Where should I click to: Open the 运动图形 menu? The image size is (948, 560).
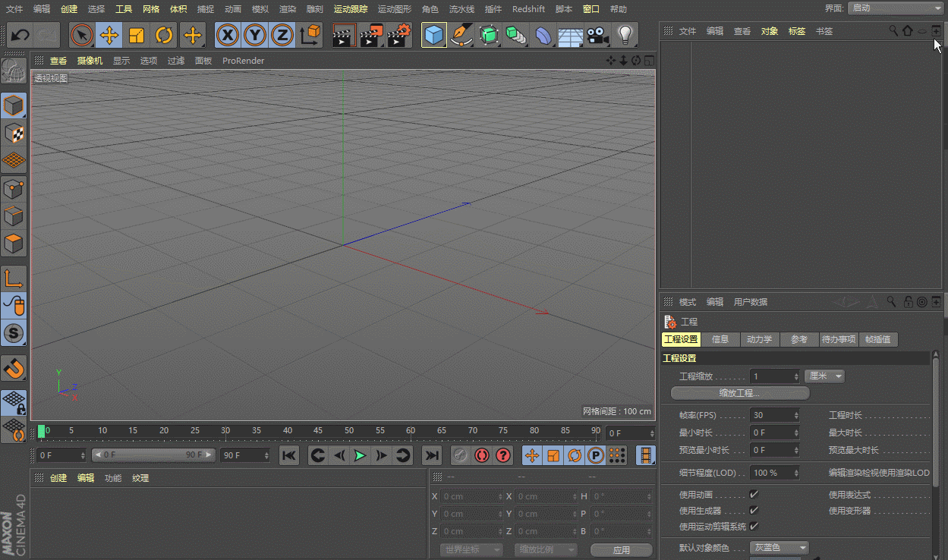pyautogui.click(x=394, y=9)
